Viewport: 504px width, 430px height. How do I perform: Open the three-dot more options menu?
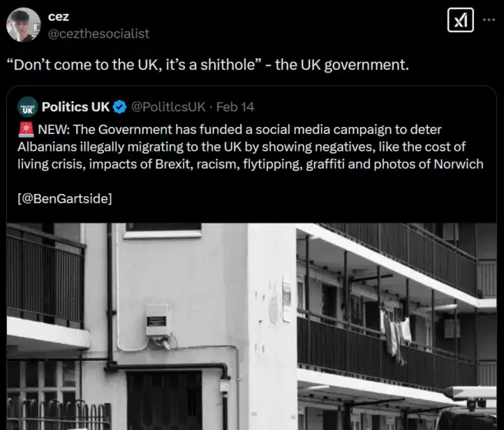tap(488, 21)
